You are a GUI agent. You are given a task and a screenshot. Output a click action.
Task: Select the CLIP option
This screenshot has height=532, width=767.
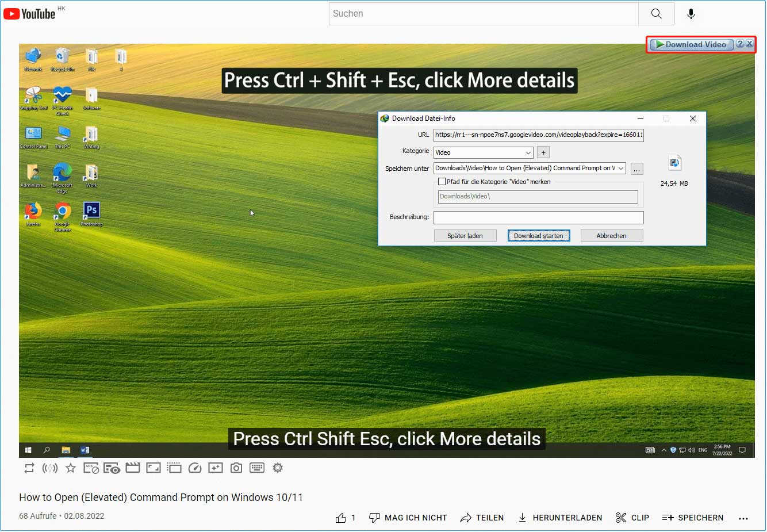632,517
